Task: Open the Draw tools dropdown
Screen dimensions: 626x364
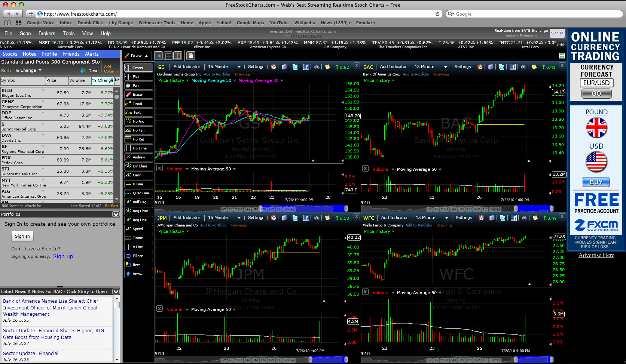Action: (137, 56)
